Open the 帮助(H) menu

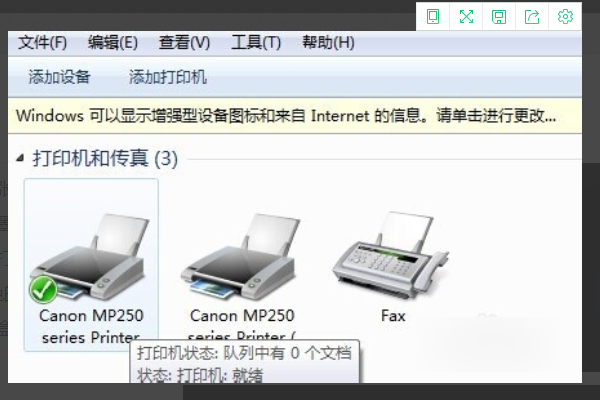pyautogui.click(x=328, y=42)
